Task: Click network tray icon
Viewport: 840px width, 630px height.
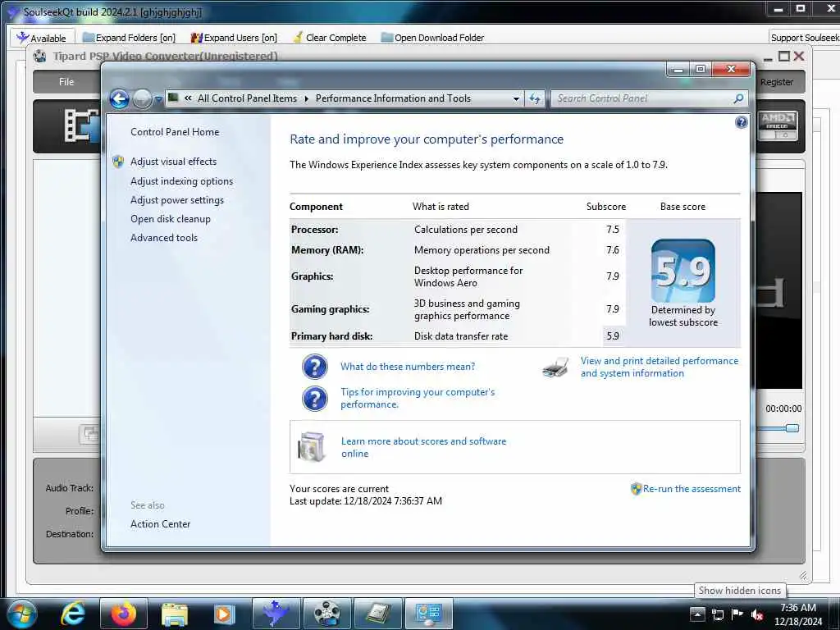Action: 717,614
